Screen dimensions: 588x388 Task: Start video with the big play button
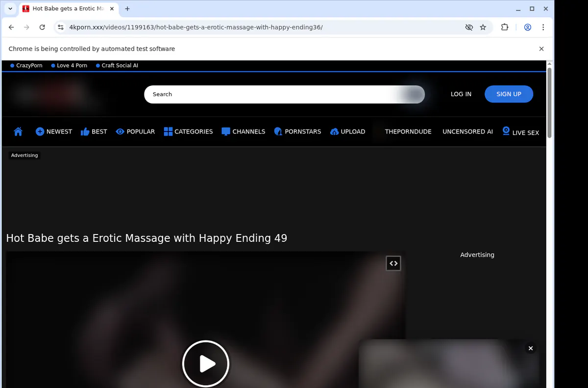coord(206,364)
